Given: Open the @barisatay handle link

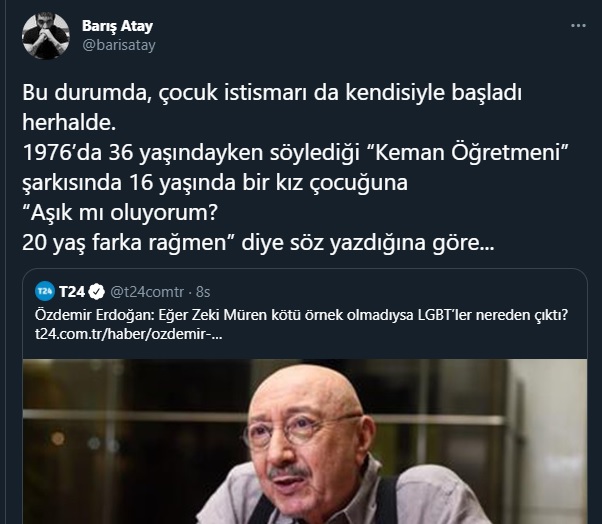Looking at the screenshot, I should coord(119,45).
